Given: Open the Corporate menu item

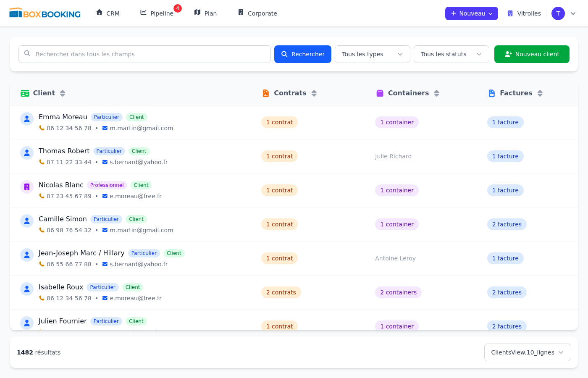Looking at the screenshot, I should click(257, 13).
